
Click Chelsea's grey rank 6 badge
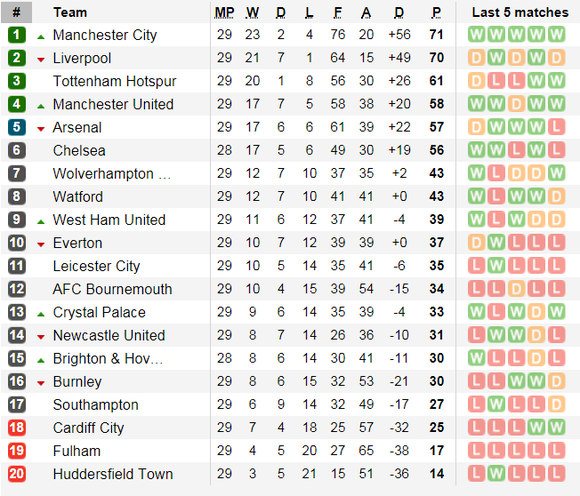[x=17, y=151]
